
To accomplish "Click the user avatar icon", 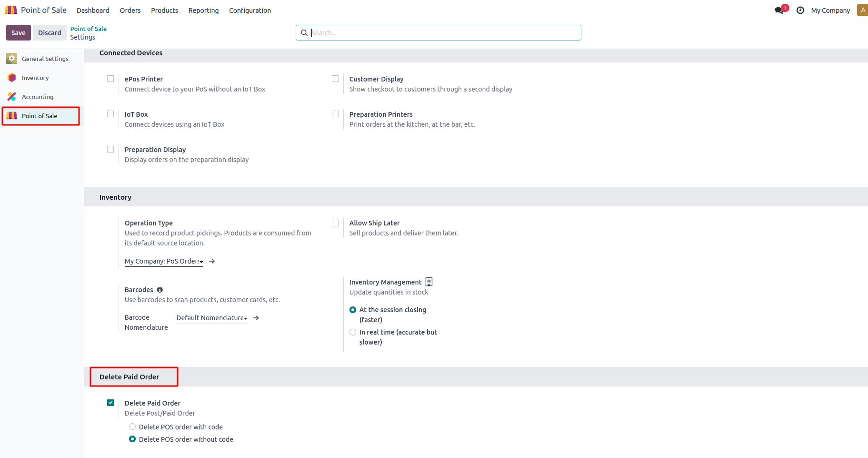I will point(862,10).
